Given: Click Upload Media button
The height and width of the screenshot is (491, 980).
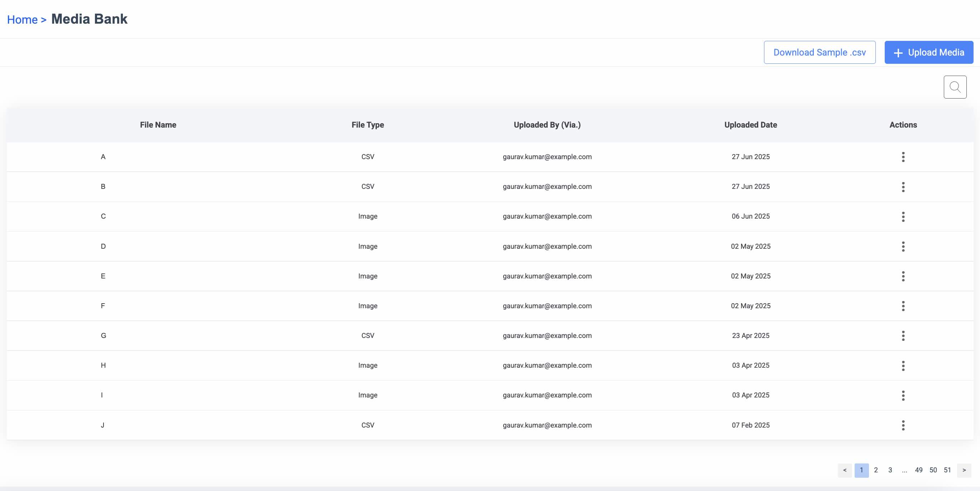Looking at the screenshot, I should click(928, 52).
